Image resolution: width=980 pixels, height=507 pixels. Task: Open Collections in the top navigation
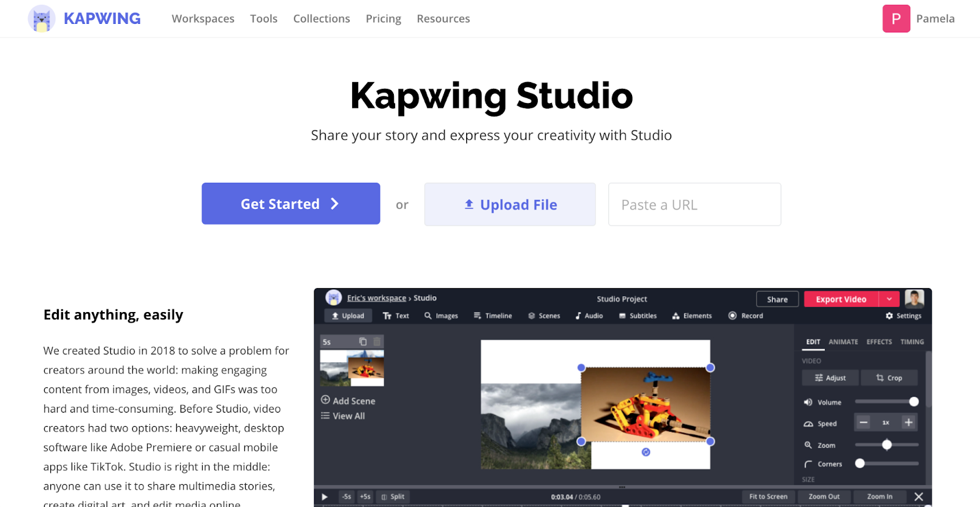322,19
